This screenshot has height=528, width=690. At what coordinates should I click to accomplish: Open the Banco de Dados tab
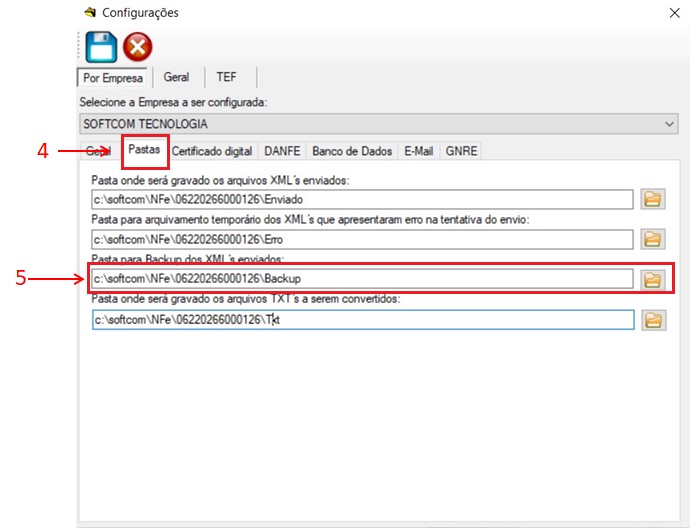coord(351,151)
